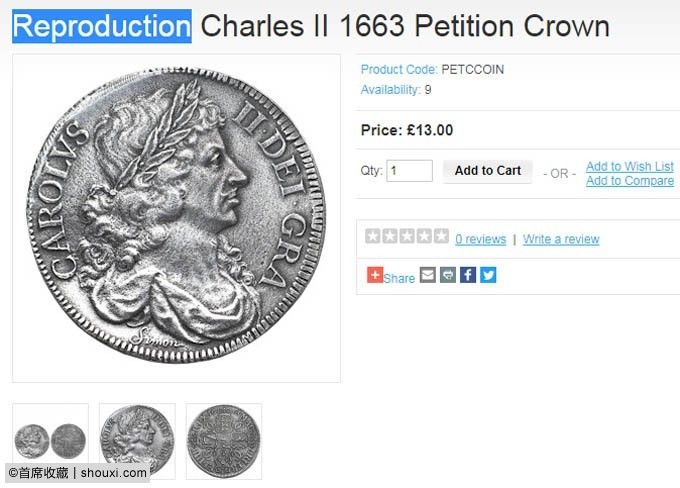Click the red AddThis Share plus icon
680x488 pixels.
click(375, 275)
